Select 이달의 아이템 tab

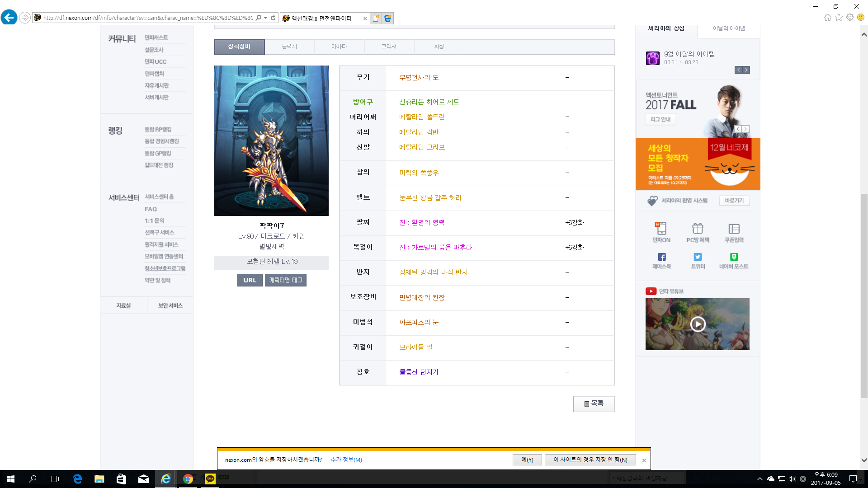coord(729,28)
